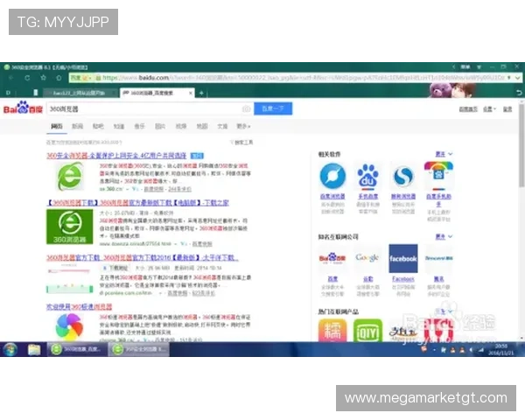
Task: Open the Windows Start orb
Action: (x=10, y=349)
